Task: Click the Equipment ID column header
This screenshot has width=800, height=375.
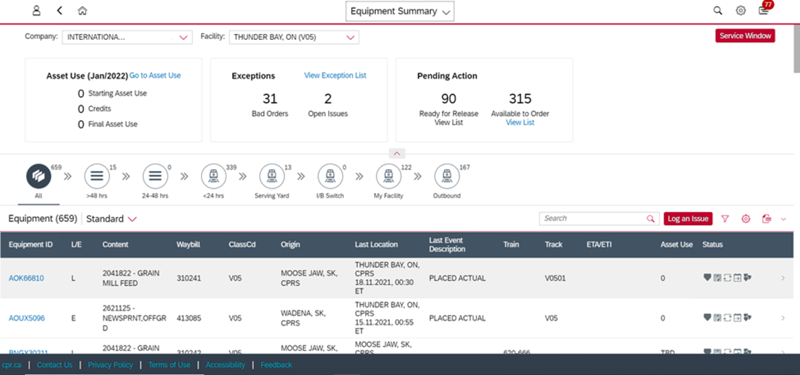Action: (31, 244)
